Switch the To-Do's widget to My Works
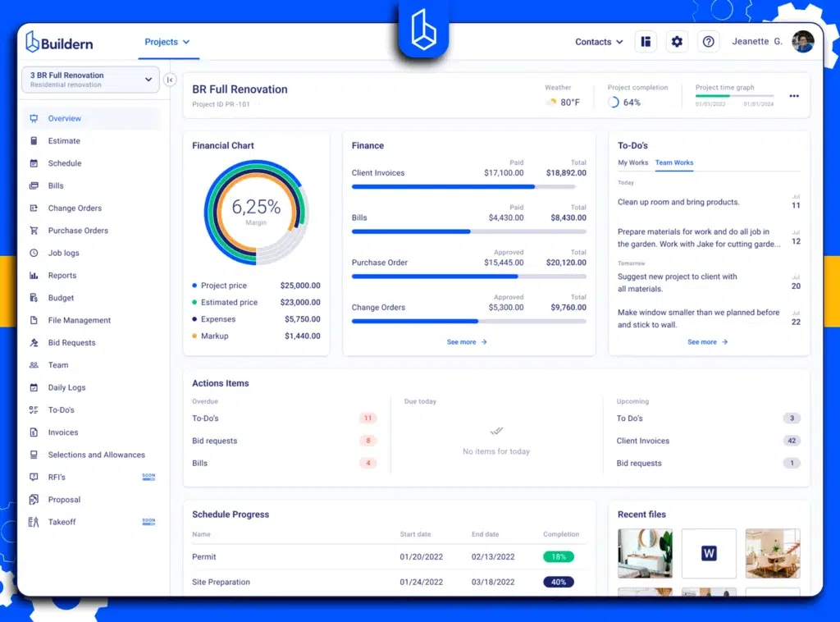Image resolution: width=840 pixels, height=622 pixels. point(632,163)
